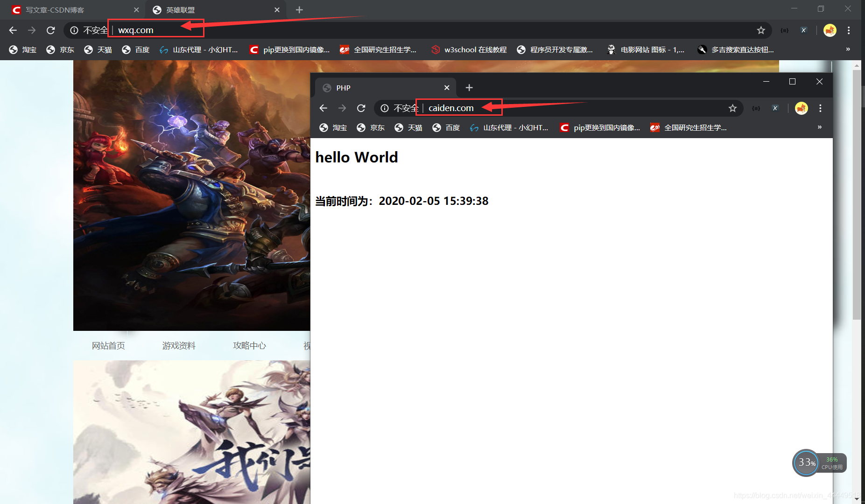Bookmark the wxq.com page with star
Image resolution: width=865 pixels, height=504 pixels.
pyautogui.click(x=761, y=30)
